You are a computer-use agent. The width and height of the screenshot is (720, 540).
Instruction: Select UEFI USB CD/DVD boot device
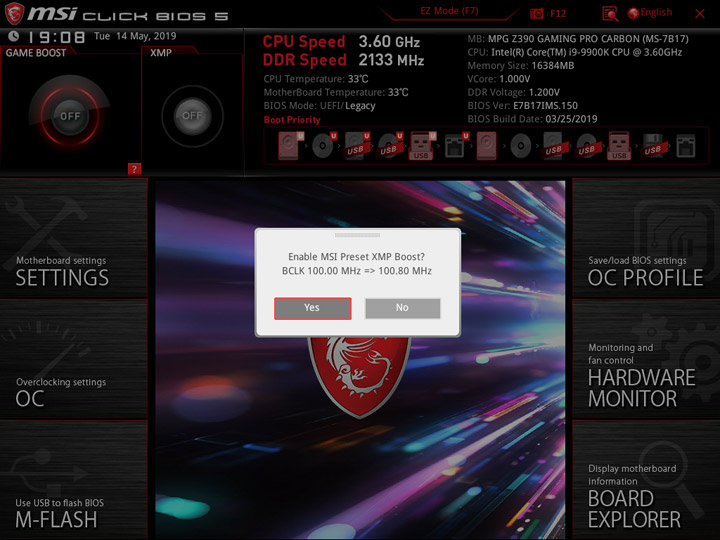390,146
